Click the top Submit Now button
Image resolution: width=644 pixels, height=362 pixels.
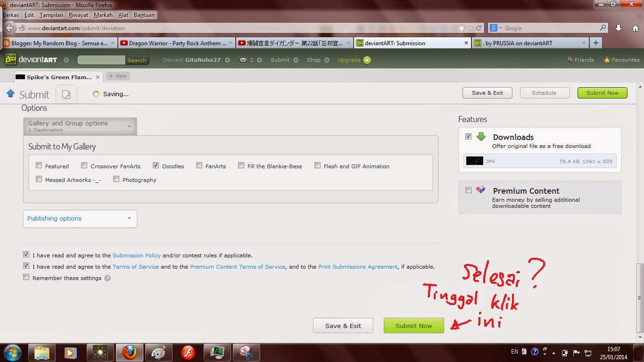tap(603, 93)
